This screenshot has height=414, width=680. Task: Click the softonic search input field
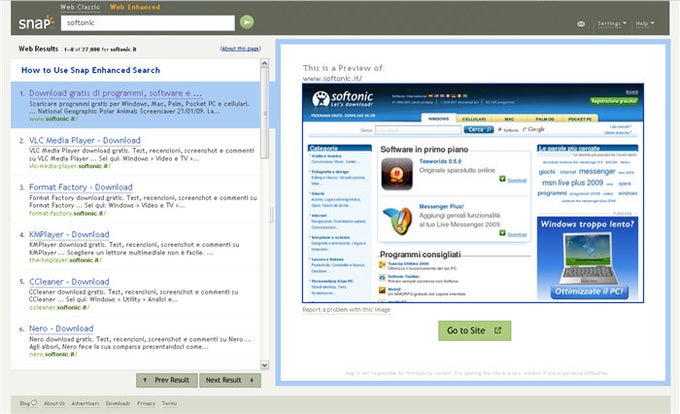click(148, 23)
